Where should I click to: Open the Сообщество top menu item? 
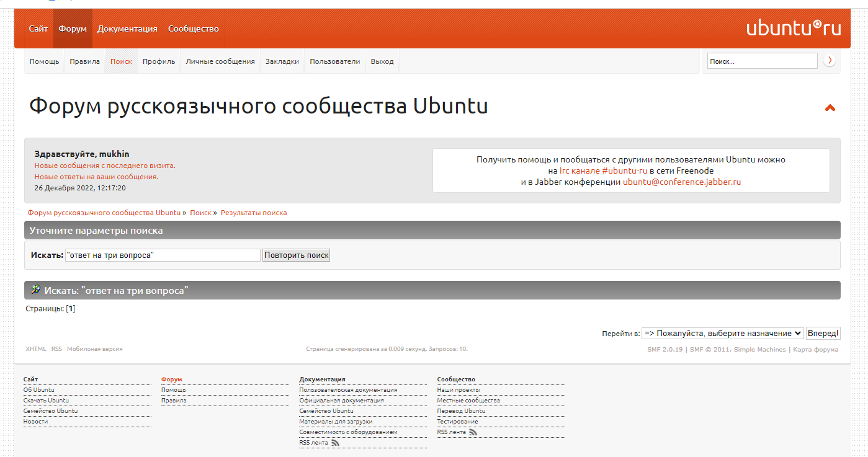(194, 29)
